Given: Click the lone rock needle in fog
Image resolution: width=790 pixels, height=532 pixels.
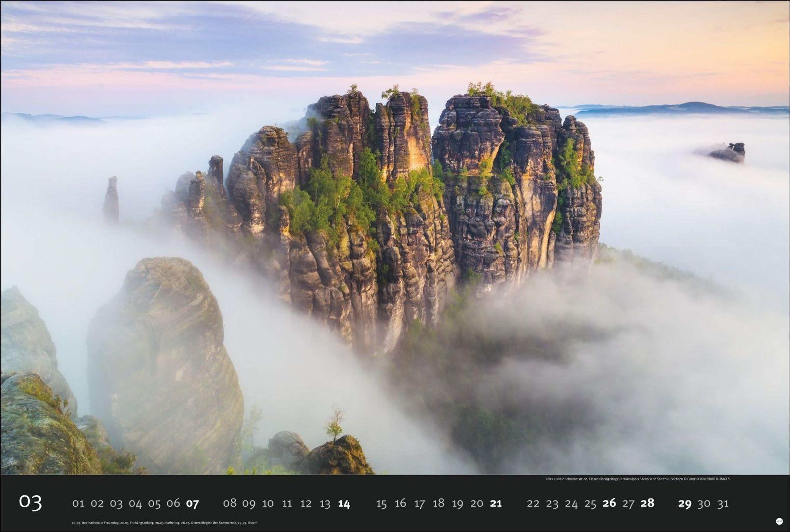Looking at the screenshot, I should click(x=111, y=199).
